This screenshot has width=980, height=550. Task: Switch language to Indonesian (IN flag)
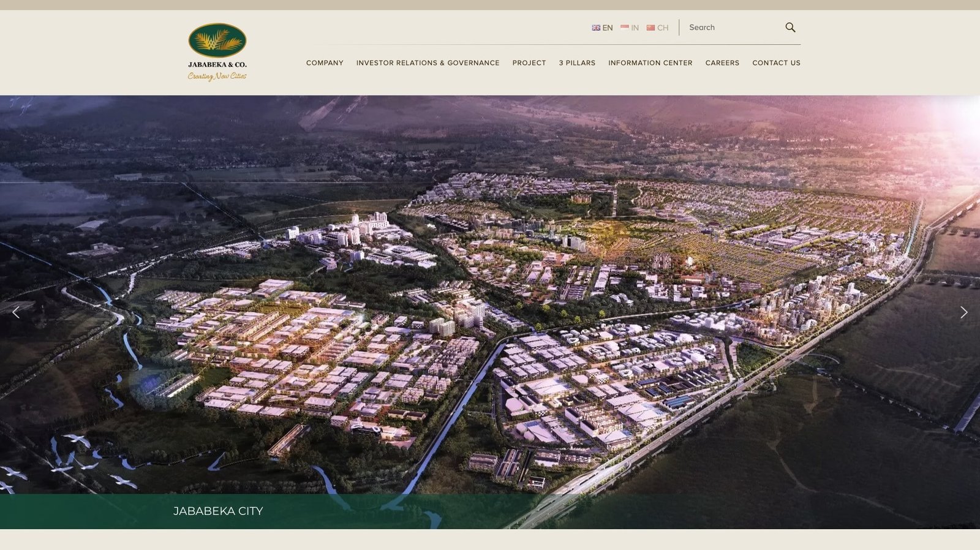click(x=630, y=28)
